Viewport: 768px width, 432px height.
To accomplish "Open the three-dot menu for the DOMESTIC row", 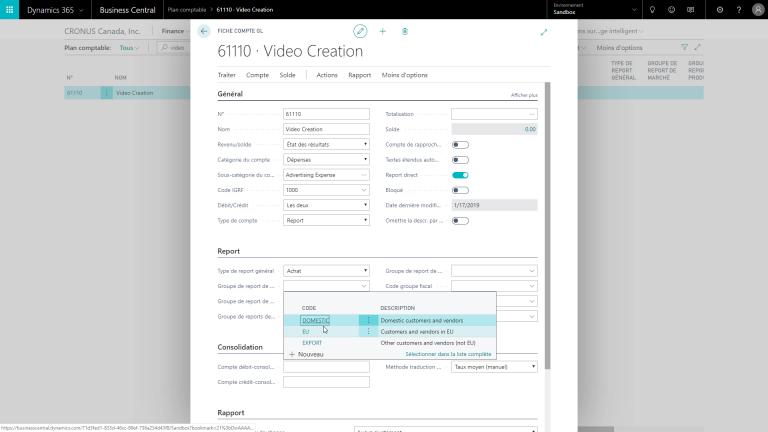I will click(368, 320).
